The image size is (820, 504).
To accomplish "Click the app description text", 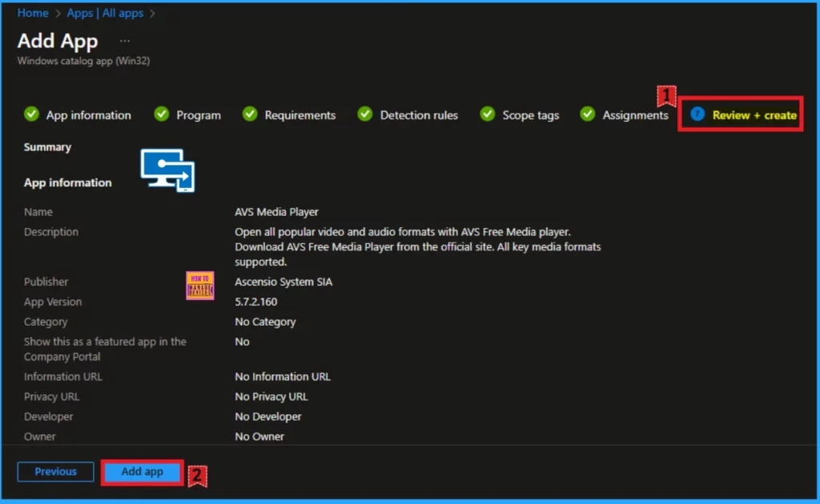I will coord(417,246).
